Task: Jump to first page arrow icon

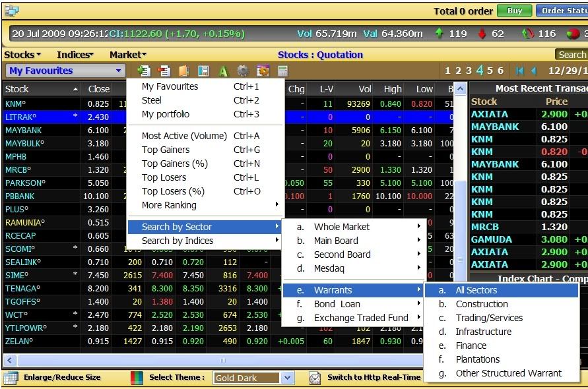Action: click(520, 71)
